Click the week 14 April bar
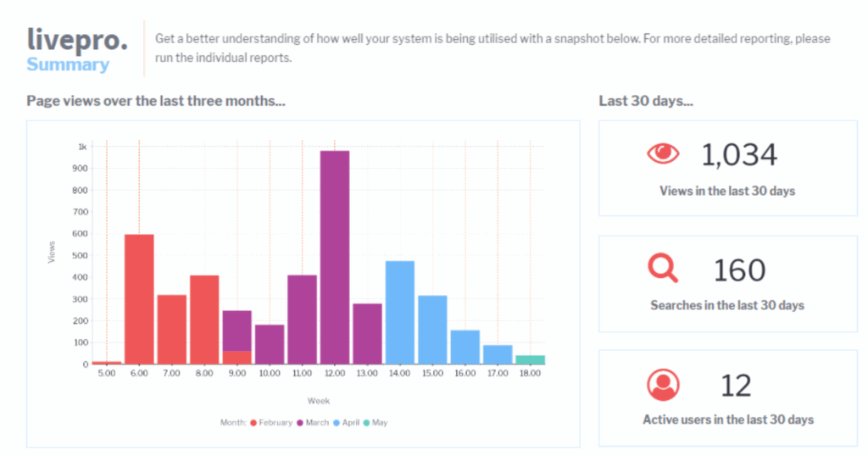Viewport: 868px width, 456px height. [400, 312]
